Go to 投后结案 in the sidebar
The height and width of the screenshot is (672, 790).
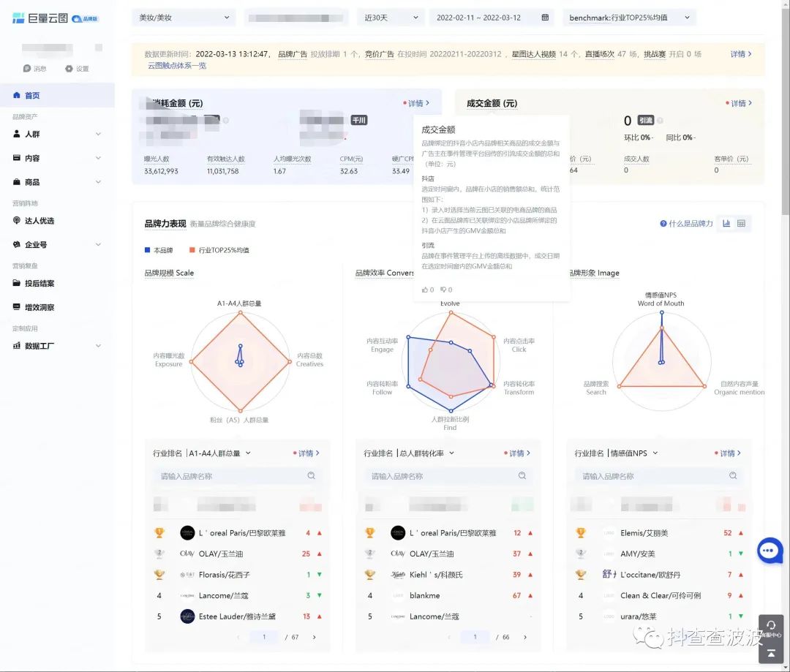point(39,284)
